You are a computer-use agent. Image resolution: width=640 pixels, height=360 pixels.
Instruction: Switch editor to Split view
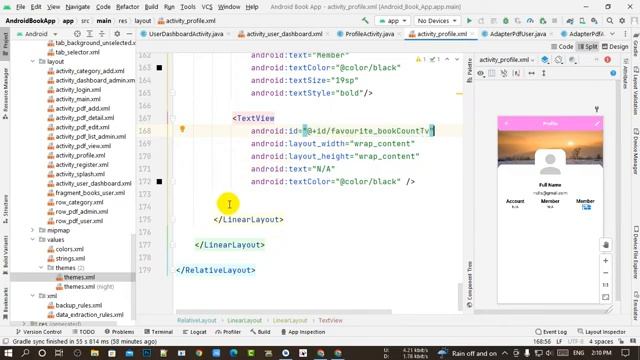click(587, 47)
